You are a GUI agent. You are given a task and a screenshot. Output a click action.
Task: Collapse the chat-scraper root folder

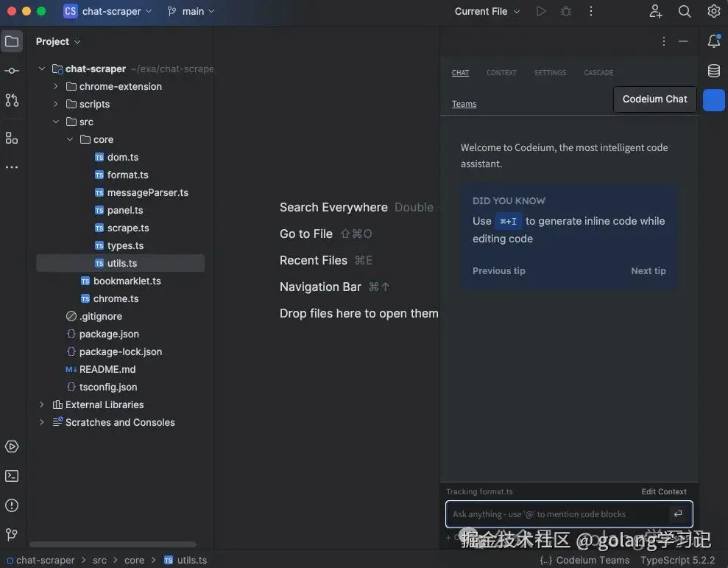(x=42, y=69)
